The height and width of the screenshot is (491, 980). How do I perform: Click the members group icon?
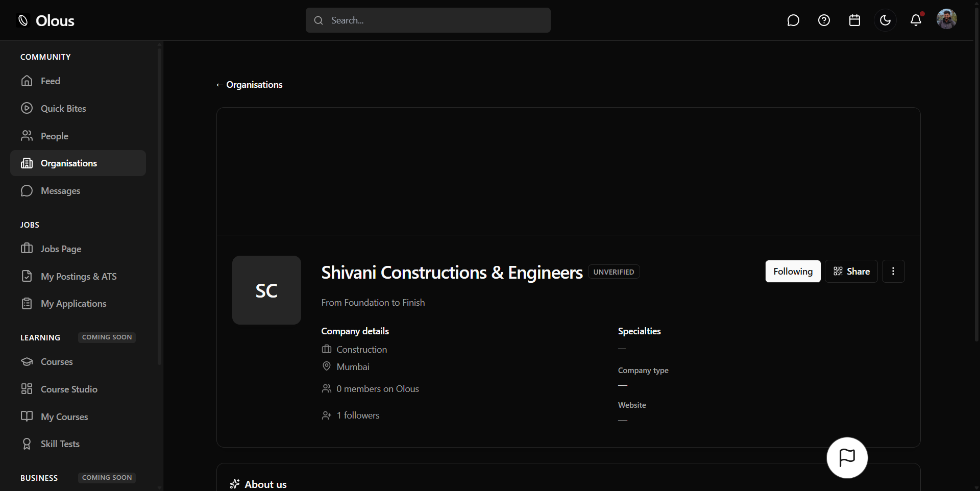point(327,389)
